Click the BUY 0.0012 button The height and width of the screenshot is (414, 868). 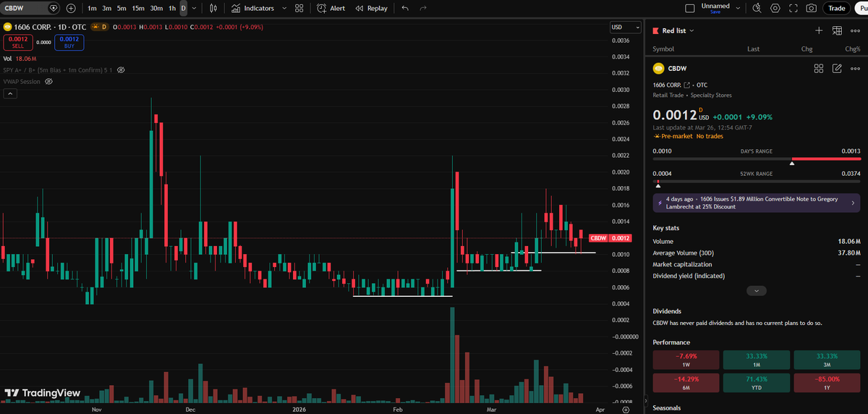click(x=69, y=42)
